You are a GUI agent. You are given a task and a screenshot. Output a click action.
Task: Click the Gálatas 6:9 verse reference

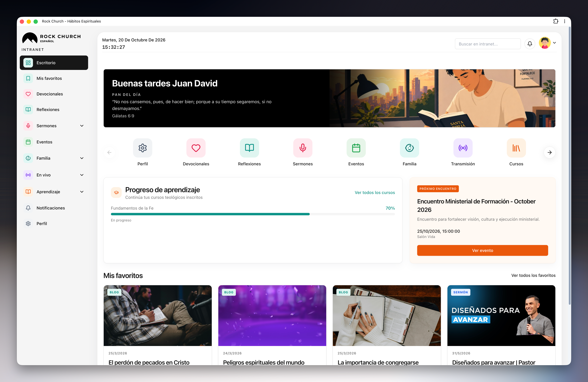click(x=123, y=116)
